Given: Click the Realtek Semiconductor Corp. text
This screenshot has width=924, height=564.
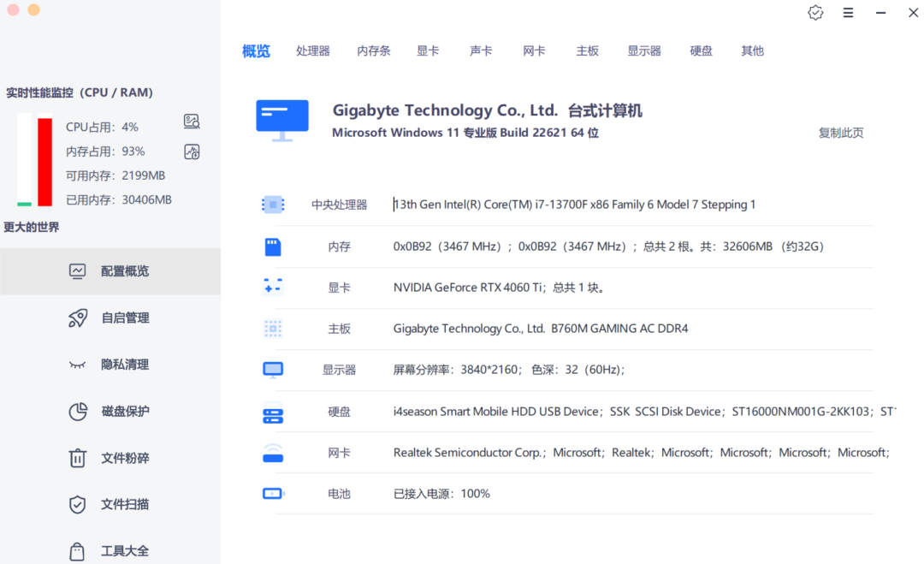Looking at the screenshot, I should (x=641, y=453).
